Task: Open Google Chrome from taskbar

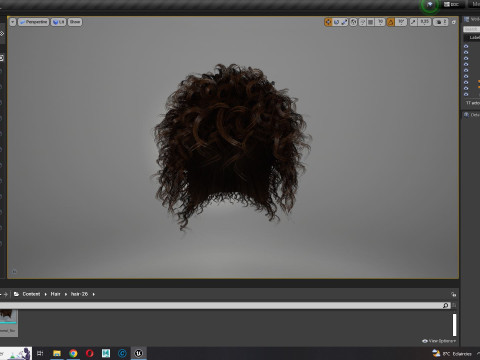Action: pyautogui.click(x=73, y=353)
